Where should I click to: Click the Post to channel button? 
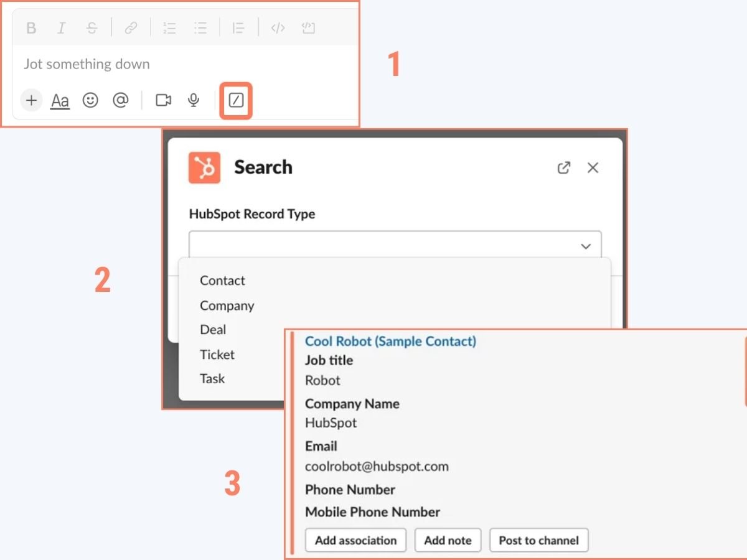click(539, 540)
